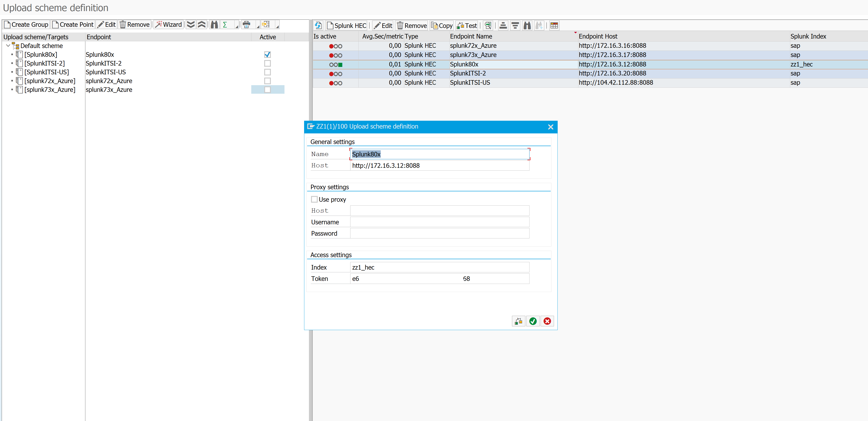This screenshot has width=868, height=421.
Task: Click the Create Group button
Action: 26,25
